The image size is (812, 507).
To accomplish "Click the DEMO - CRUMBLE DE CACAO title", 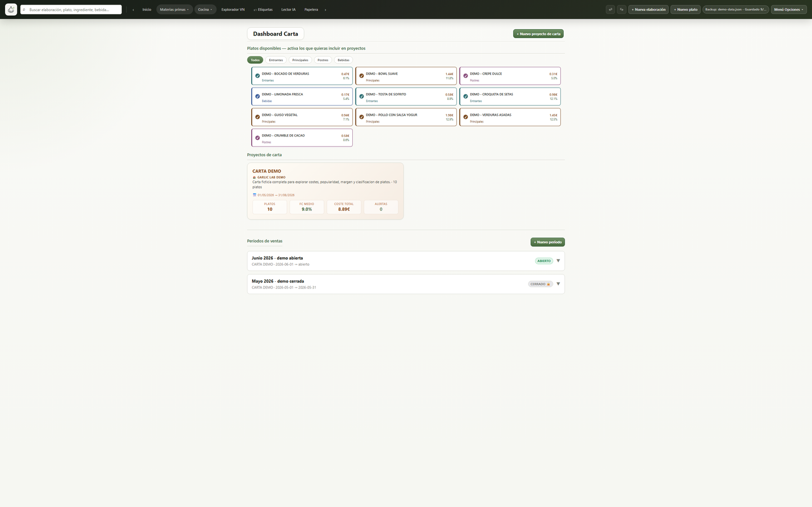I will point(283,135).
